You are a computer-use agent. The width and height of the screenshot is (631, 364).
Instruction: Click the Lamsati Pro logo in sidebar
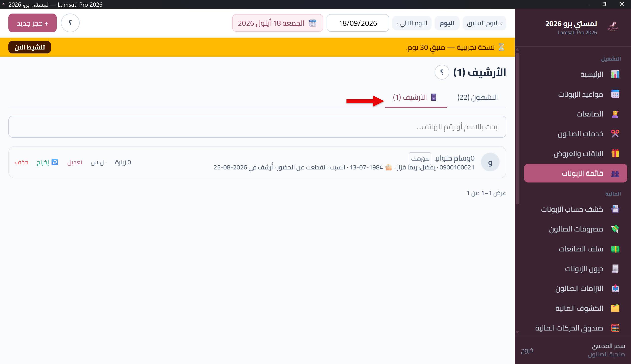coord(612,26)
